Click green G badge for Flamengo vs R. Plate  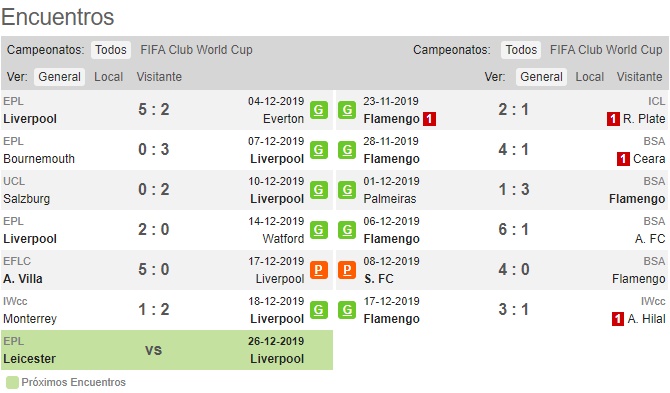point(347,110)
